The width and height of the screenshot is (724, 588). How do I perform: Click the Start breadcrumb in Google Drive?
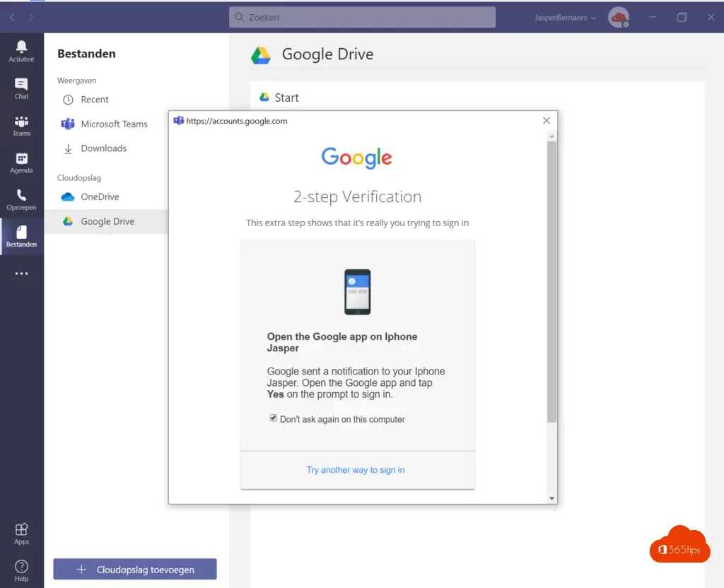[287, 98]
